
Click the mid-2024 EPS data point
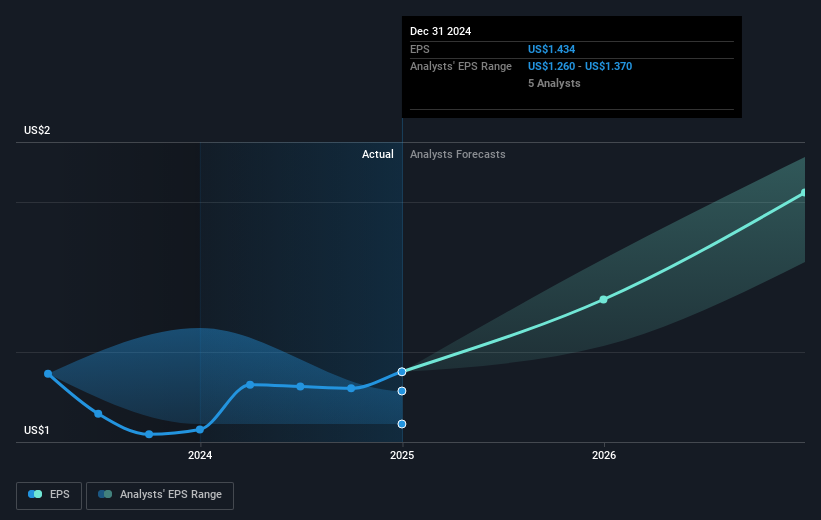tap(301, 386)
